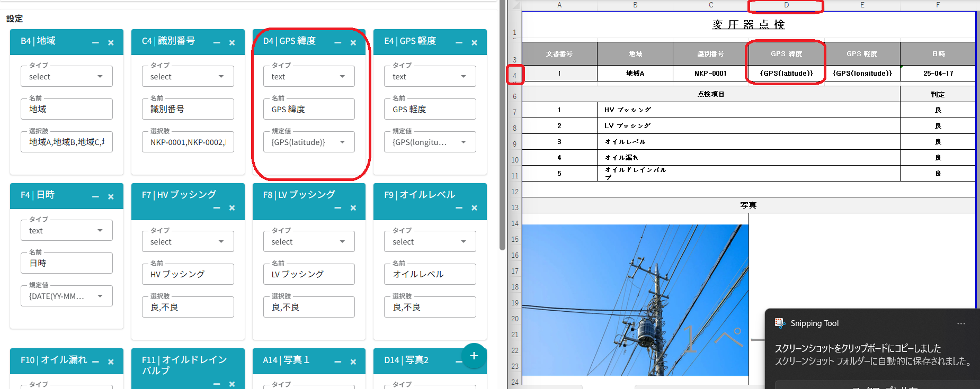The width and height of the screenshot is (980, 389).
Task: Minimize the A14 写真1 card
Action: pos(338,362)
